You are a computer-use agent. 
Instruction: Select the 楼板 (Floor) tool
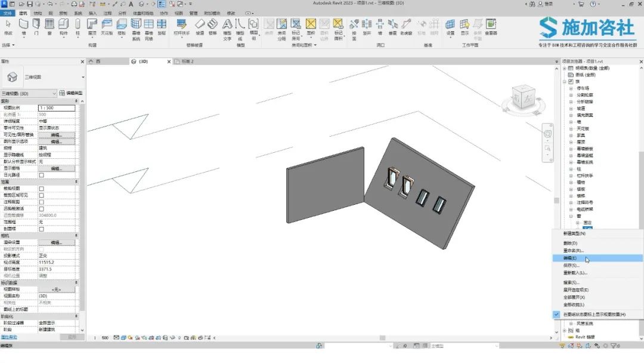pyautogui.click(x=122, y=27)
